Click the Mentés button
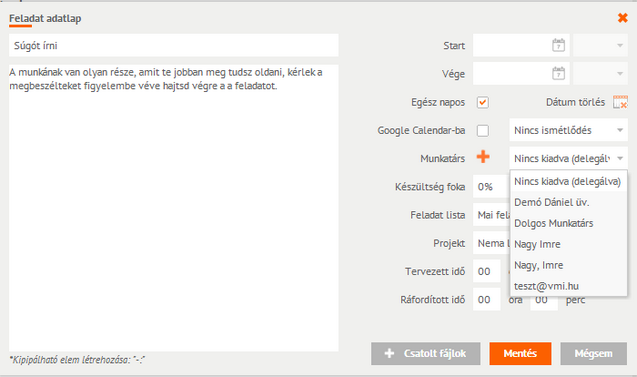The image size is (637, 377). click(x=520, y=353)
